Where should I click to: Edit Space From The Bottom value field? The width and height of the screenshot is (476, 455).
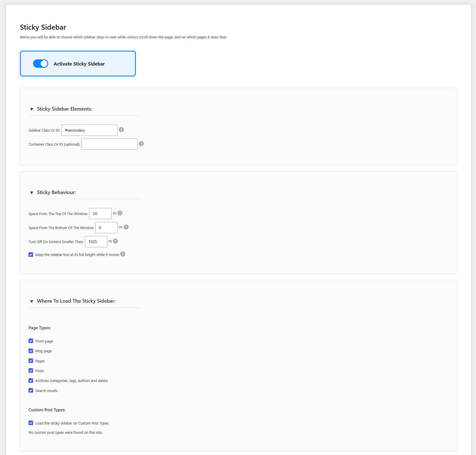pyautogui.click(x=106, y=228)
